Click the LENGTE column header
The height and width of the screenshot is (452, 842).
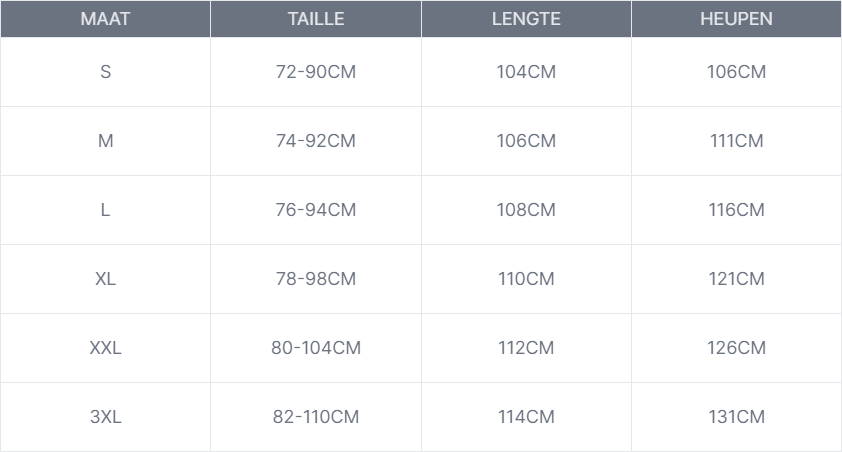coord(526,19)
